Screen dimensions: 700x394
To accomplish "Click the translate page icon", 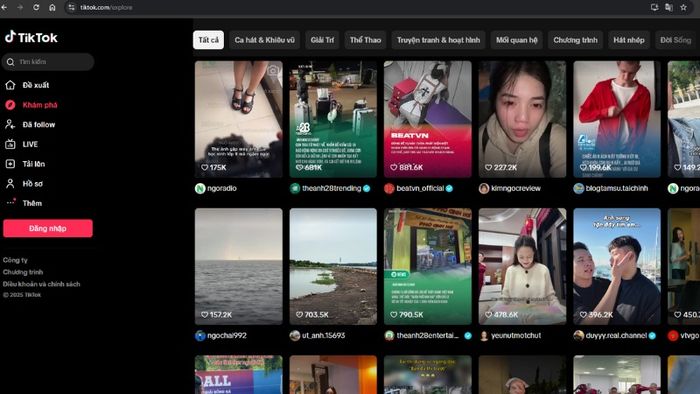I will (x=669, y=7).
